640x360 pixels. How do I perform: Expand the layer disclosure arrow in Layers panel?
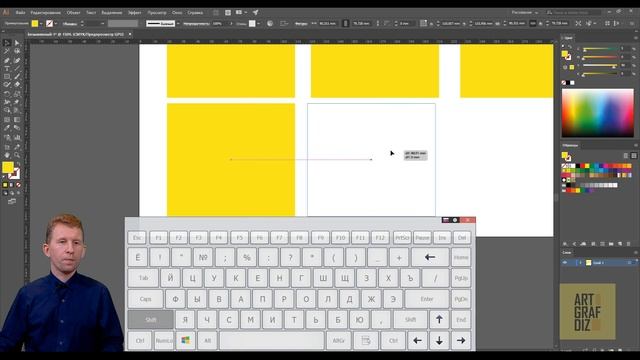pos(580,263)
